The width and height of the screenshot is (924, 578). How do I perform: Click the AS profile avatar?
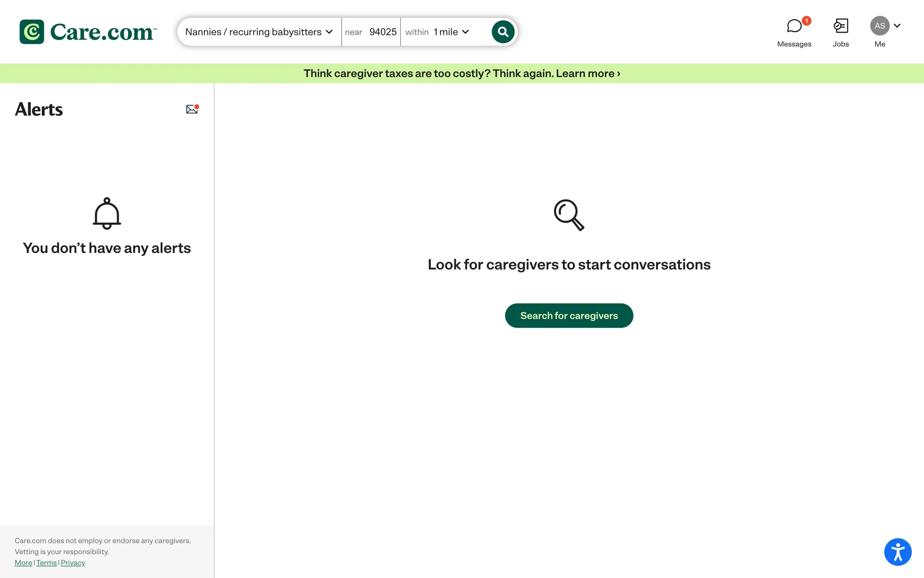[879, 26]
